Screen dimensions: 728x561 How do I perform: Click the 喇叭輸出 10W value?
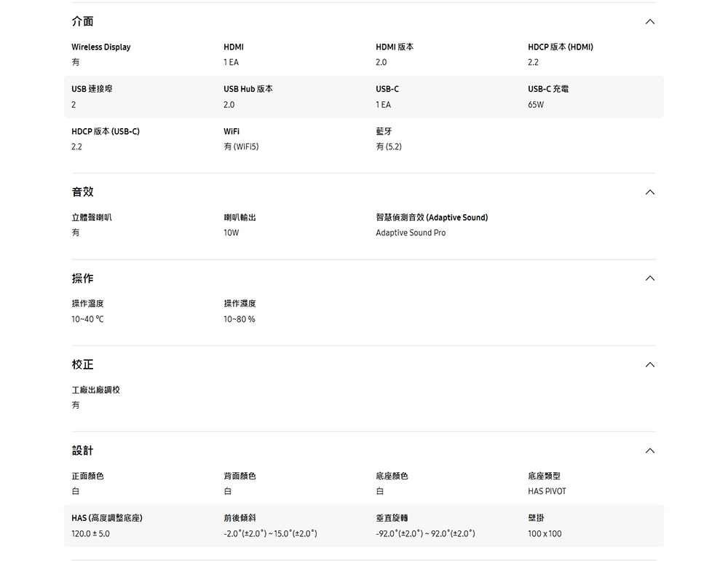pos(229,232)
